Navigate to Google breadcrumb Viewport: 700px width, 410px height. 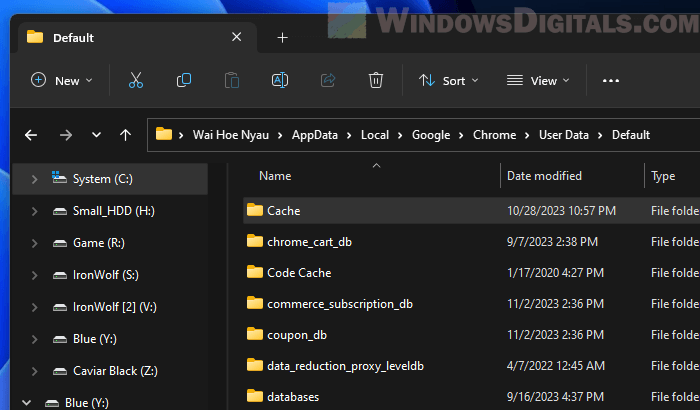(x=431, y=135)
